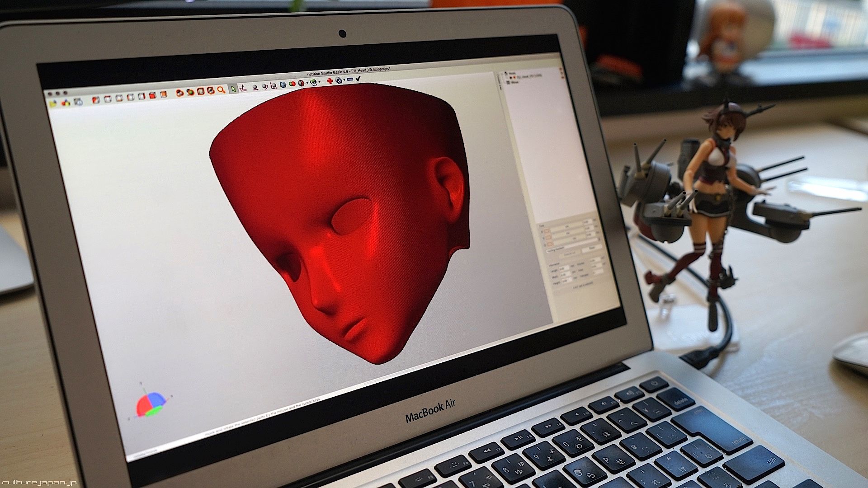Click the Reset button in Cuts panel
Screen dimensions: 868x488
(592, 249)
